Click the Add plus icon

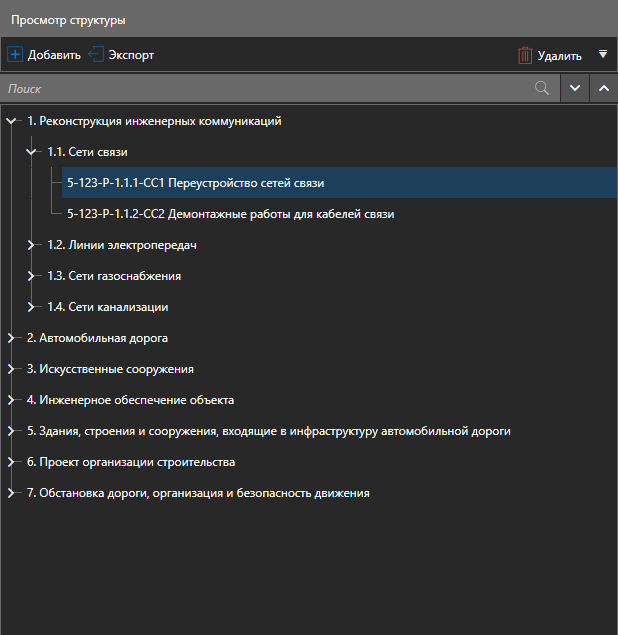(x=15, y=55)
